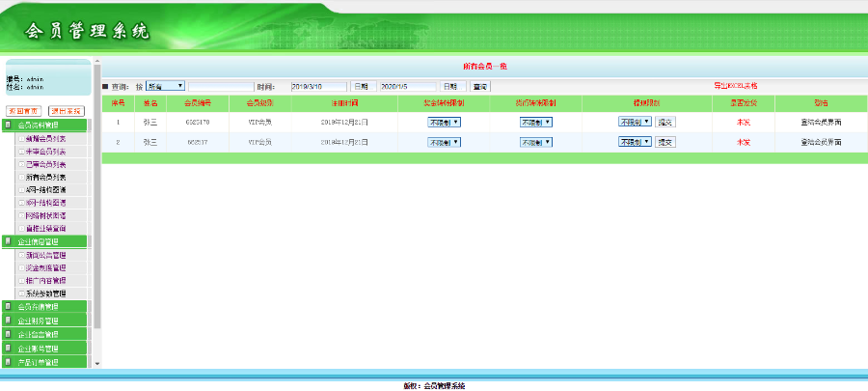
Task: Click the sidebar scrollbar down arrow
Action: pos(95,364)
